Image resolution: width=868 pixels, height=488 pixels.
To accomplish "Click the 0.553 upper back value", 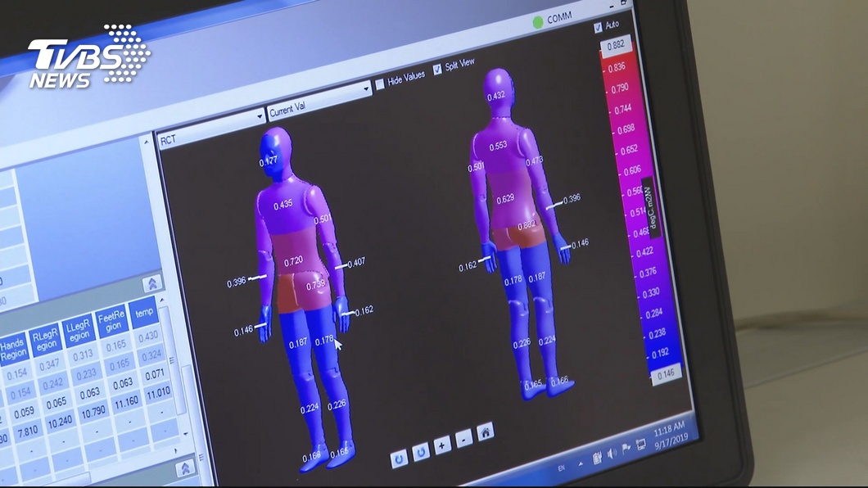I will 498,146.
